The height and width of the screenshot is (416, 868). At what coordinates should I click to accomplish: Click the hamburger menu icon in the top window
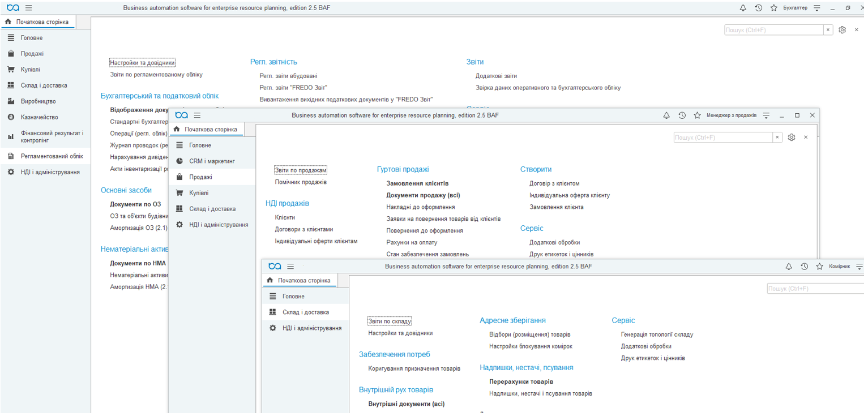pos(28,8)
